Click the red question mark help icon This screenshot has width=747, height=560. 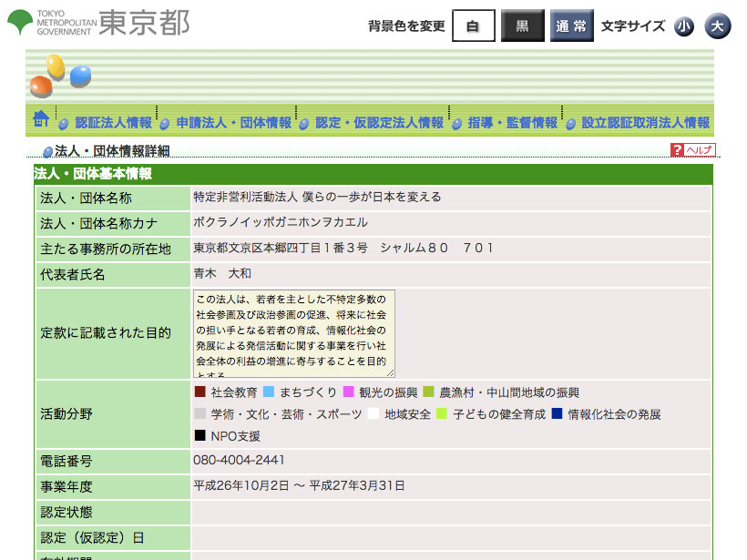point(677,150)
